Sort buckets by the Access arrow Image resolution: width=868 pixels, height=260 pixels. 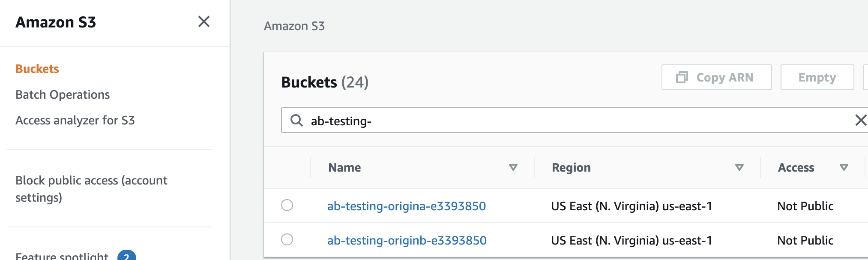click(844, 167)
